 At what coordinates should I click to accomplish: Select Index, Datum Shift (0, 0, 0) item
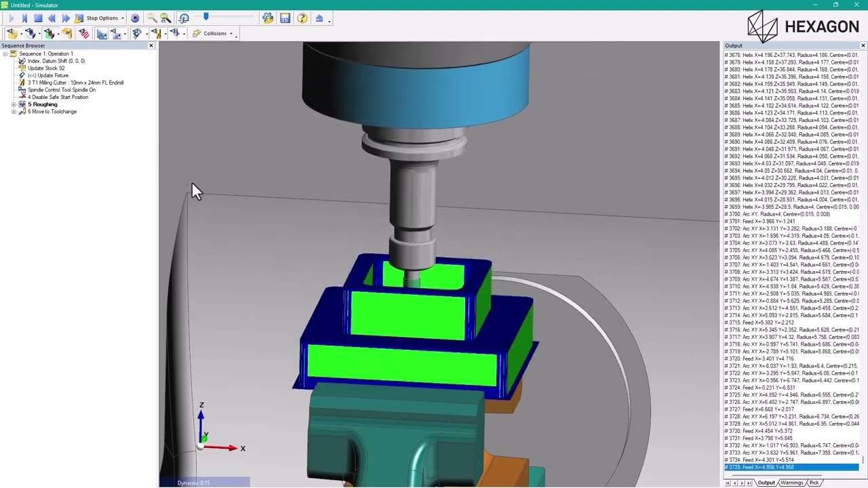[x=56, y=61]
